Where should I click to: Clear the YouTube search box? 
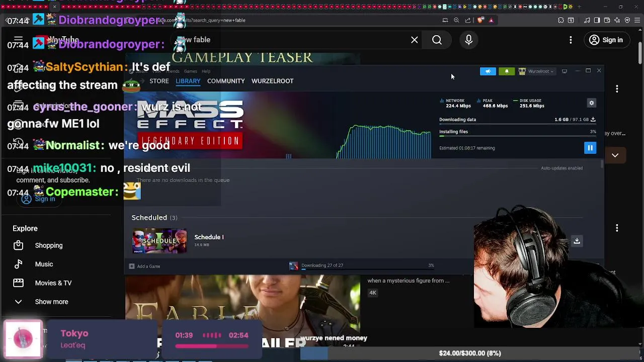coord(414,40)
